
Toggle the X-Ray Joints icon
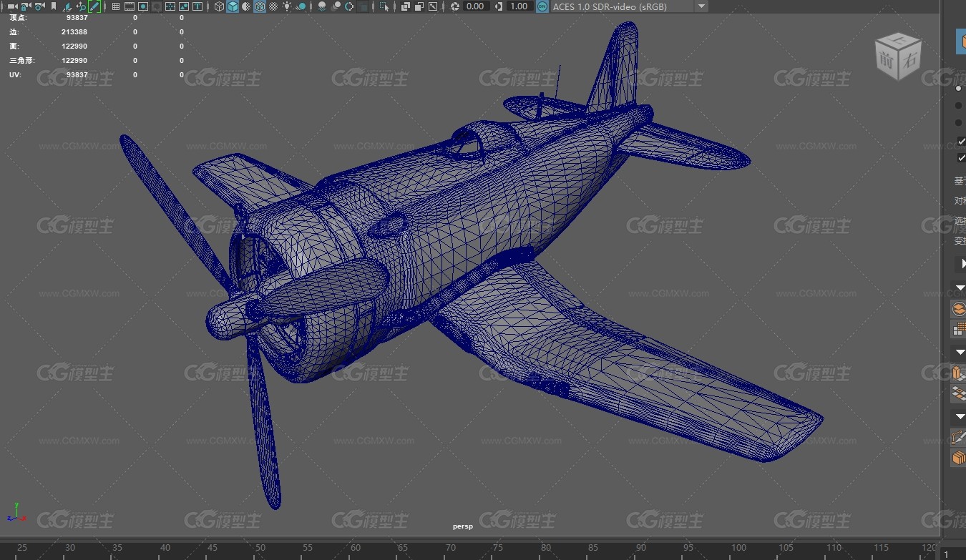point(433,6)
